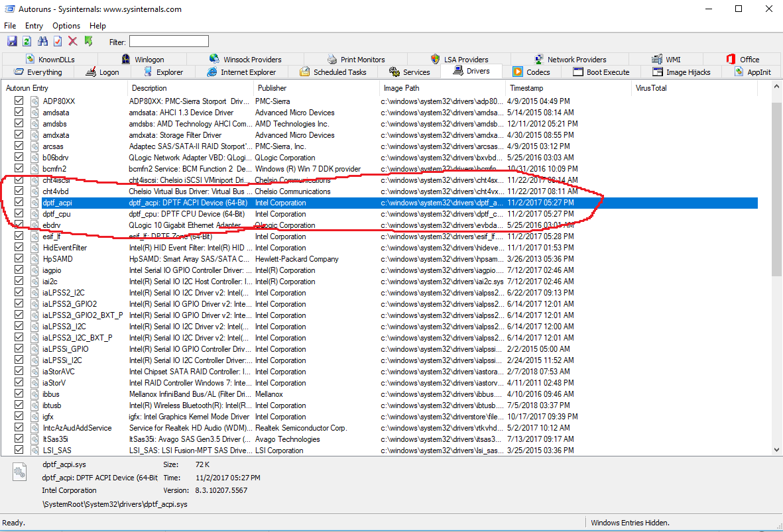783x532 pixels.
Task: Sort by VirusTotal column header
Action: click(695, 88)
